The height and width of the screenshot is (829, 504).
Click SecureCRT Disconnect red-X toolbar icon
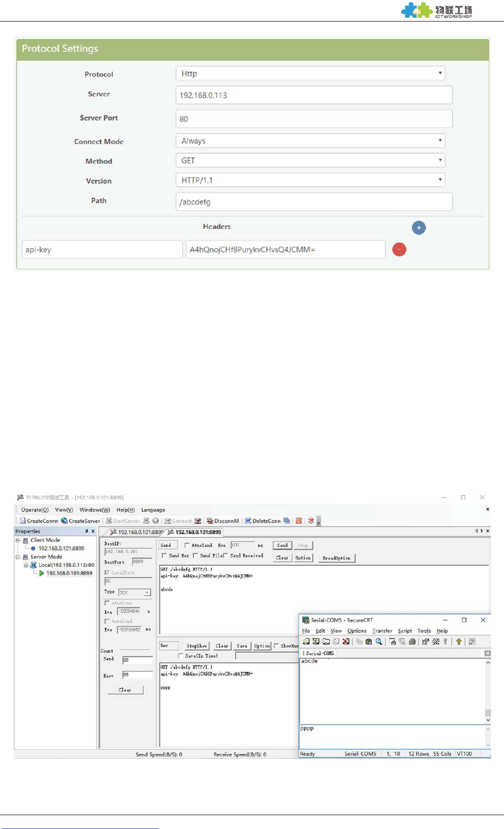tap(346, 642)
